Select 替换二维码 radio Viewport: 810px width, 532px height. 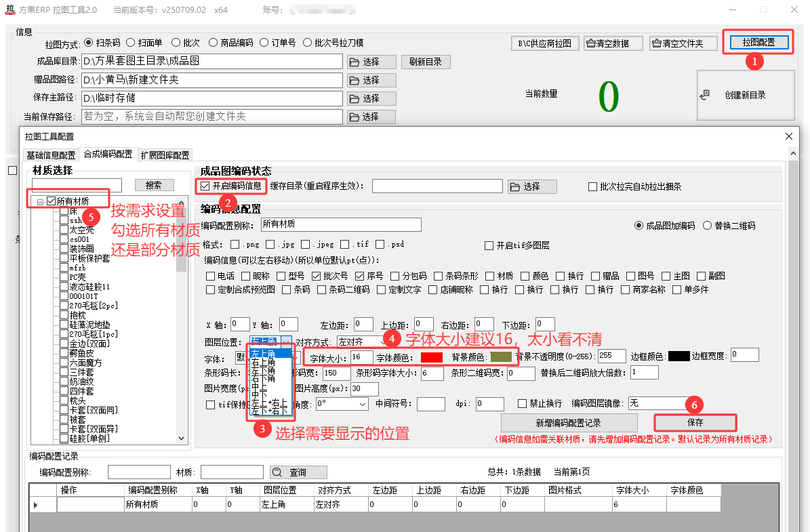[x=707, y=226]
